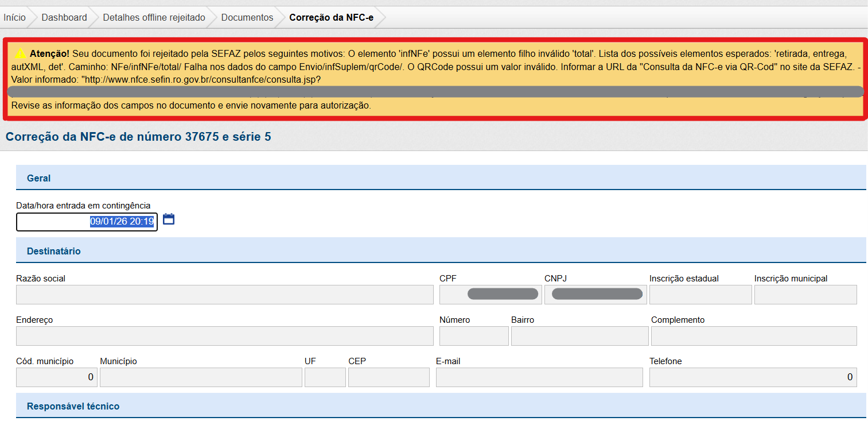868x421 pixels.
Task: Click the Responsável técnico section header
Action: click(x=73, y=406)
